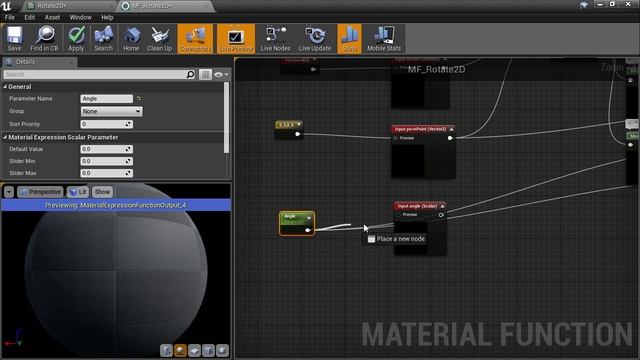640x360 pixels.
Task: Click the tutorial hat icon in title bar
Action: [584, 5]
